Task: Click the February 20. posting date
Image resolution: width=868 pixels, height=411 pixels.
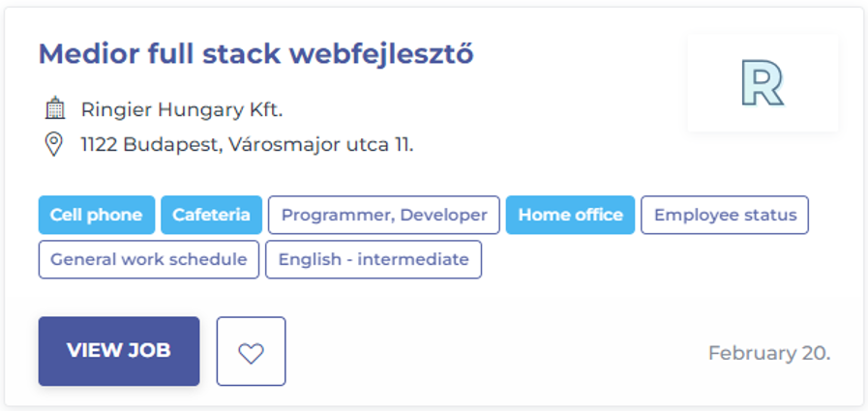Action: 768,353
